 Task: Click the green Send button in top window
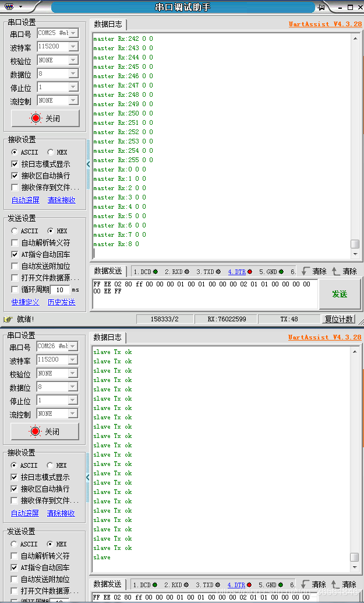[340, 294]
